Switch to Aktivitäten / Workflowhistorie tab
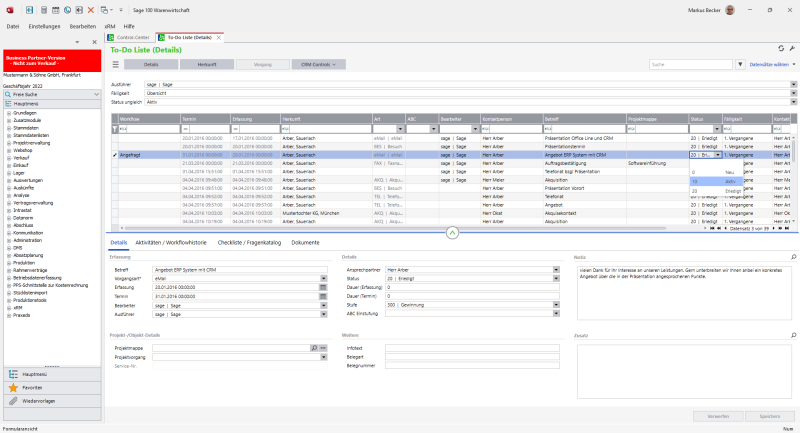Image resolution: width=800 pixels, height=433 pixels. (171, 243)
